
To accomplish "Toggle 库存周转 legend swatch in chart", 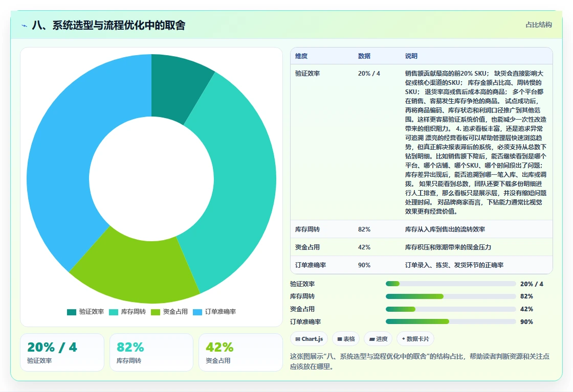I will 114,312.
